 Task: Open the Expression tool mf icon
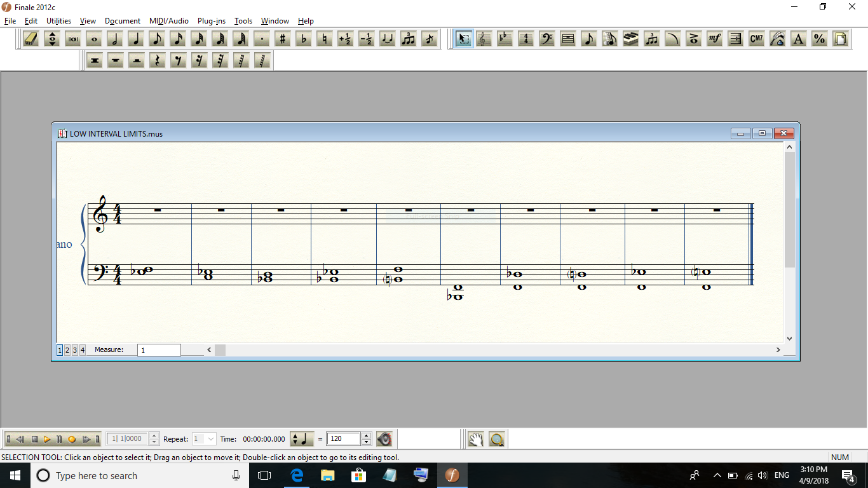[714, 39]
